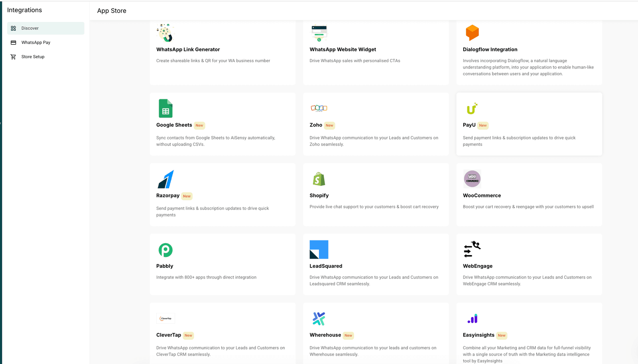This screenshot has width=638, height=364.
Task: Click 'Integrate with 800+ apps' description
Action: [206, 277]
